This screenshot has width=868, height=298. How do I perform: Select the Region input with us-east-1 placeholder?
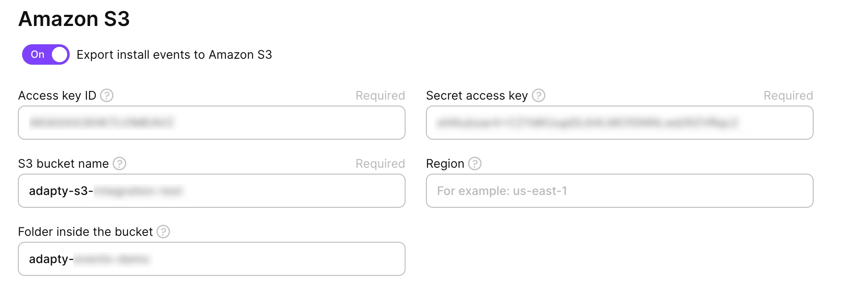pos(619,191)
